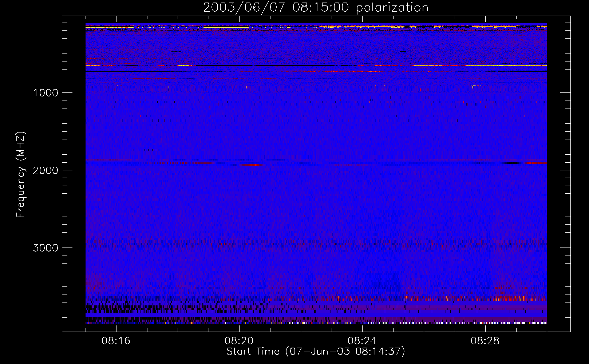Image resolution: width=589 pixels, height=364 pixels.
Task: Click the 08:24 time tick label
Action: click(x=362, y=341)
